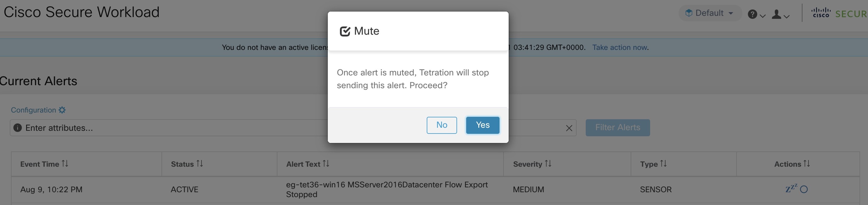Open the Configuration link
868x205 pixels.
pos(33,110)
